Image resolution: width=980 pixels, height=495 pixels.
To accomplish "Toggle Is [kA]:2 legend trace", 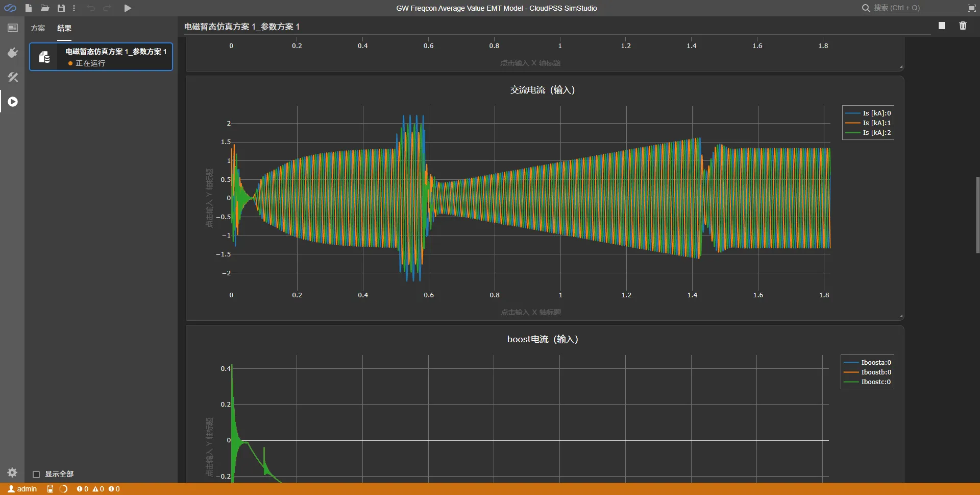I will [x=868, y=133].
